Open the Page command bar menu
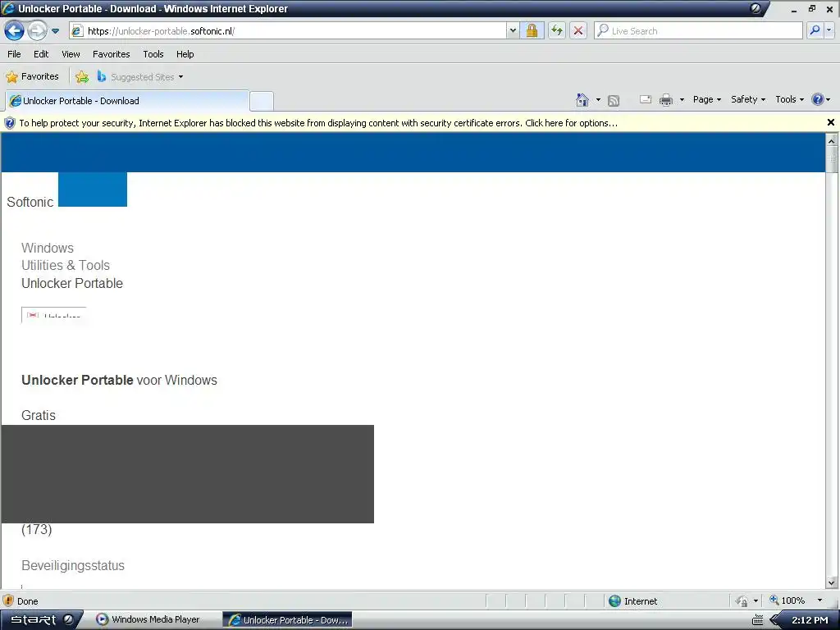The image size is (840, 630). pyautogui.click(x=707, y=99)
